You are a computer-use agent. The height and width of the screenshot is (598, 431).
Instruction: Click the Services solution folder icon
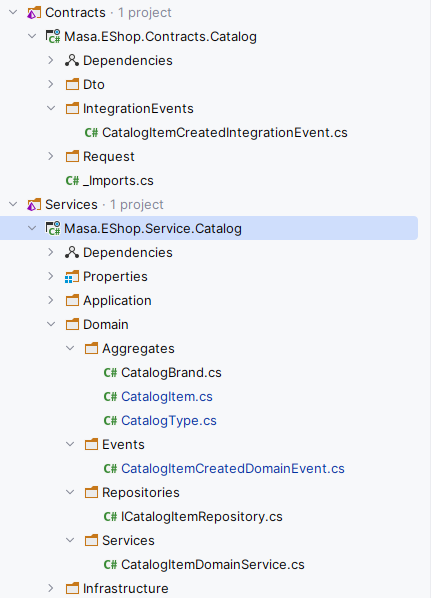click(34, 205)
